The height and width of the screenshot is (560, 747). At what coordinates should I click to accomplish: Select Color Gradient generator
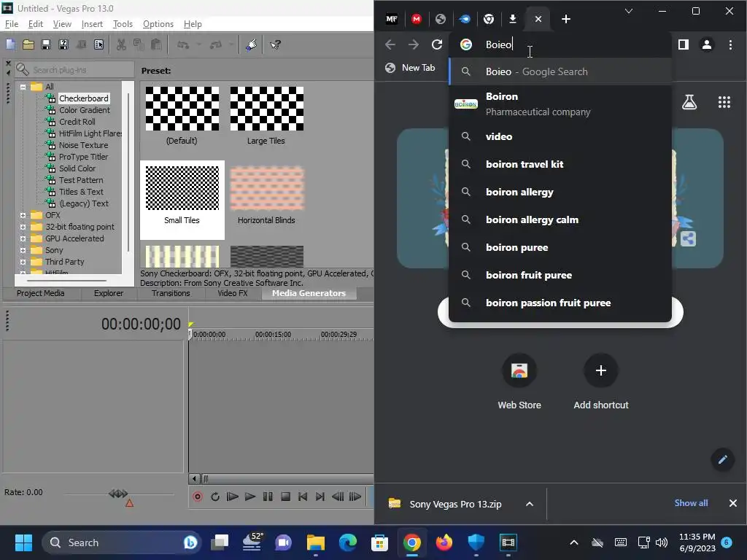(x=85, y=110)
